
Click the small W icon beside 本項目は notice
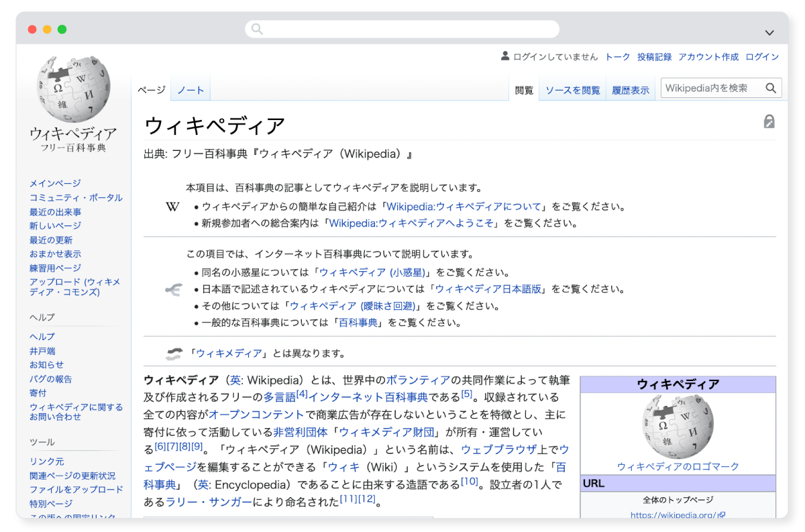click(x=172, y=206)
